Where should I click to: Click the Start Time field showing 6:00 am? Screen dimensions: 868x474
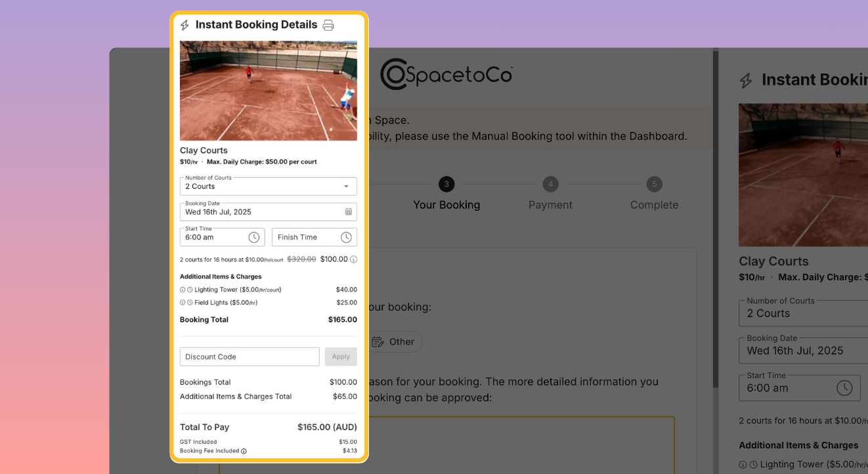click(223, 237)
